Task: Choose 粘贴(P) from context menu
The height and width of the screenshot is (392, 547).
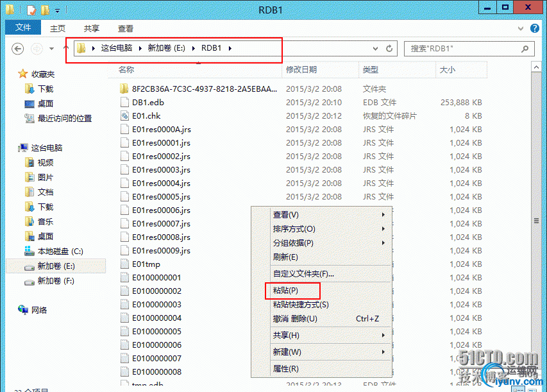Action: pos(330,291)
